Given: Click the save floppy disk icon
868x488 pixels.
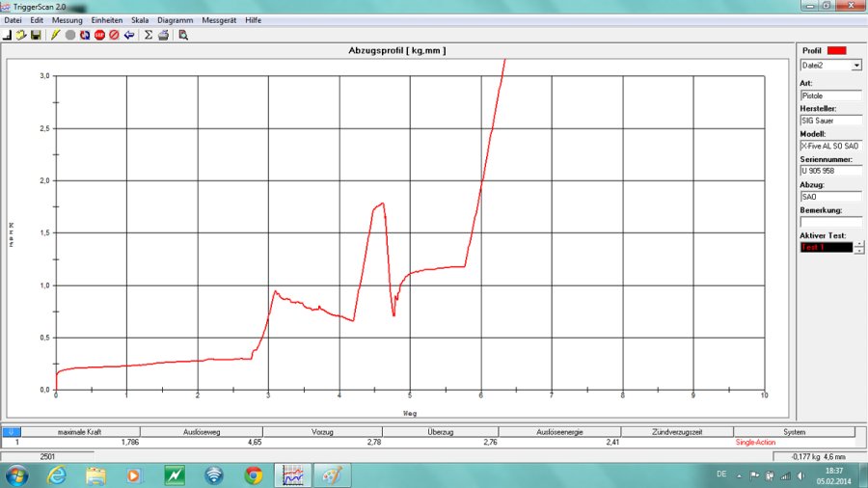Looking at the screenshot, I should [36, 35].
